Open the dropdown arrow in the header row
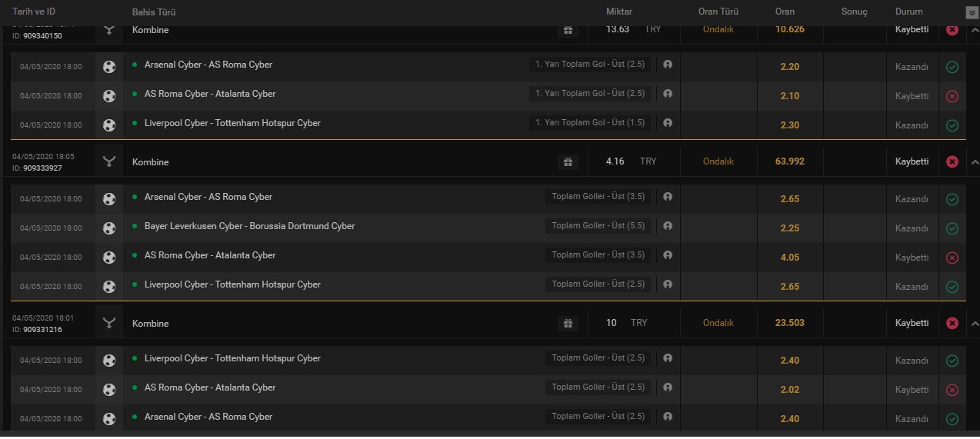 coord(972,12)
